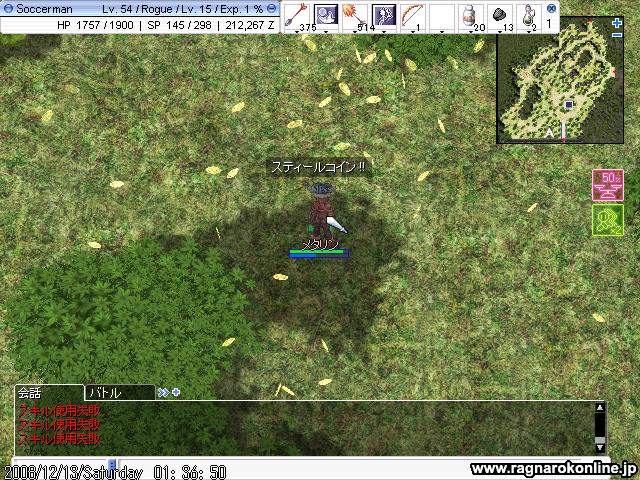640x480 pixels.
Task: Open dropdown arrow under the bow slot
Action: tap(413, 31)
